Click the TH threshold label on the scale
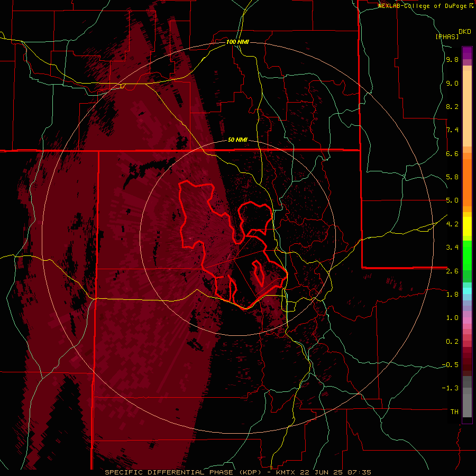 pyautogui.click(x=454, y=411)
